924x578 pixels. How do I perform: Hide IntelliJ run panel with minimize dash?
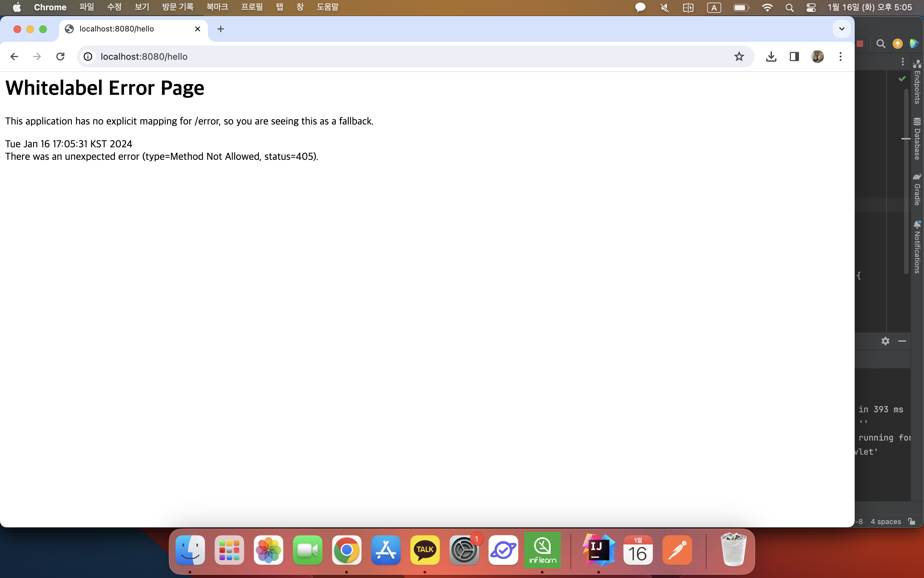[902, 341]
